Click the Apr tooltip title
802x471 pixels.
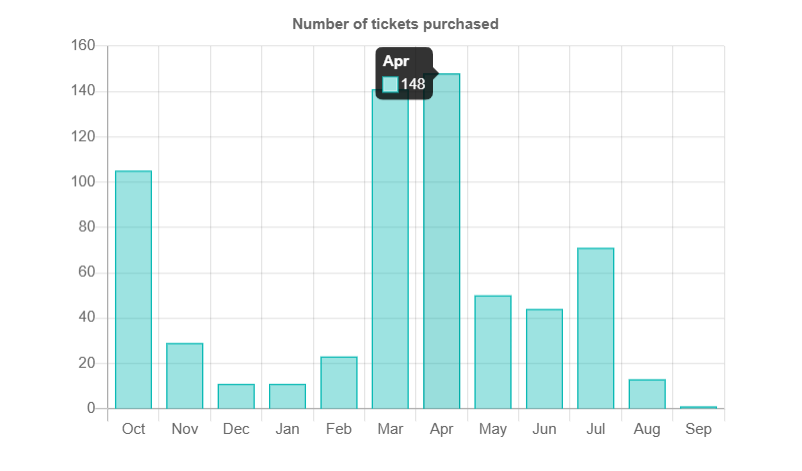point(397,62)
